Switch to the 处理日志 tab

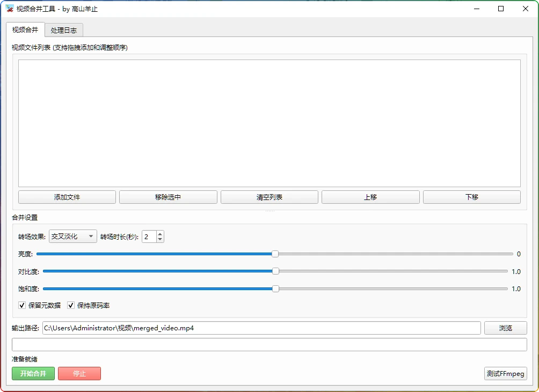pyautogui.click(x=64, y=30)
